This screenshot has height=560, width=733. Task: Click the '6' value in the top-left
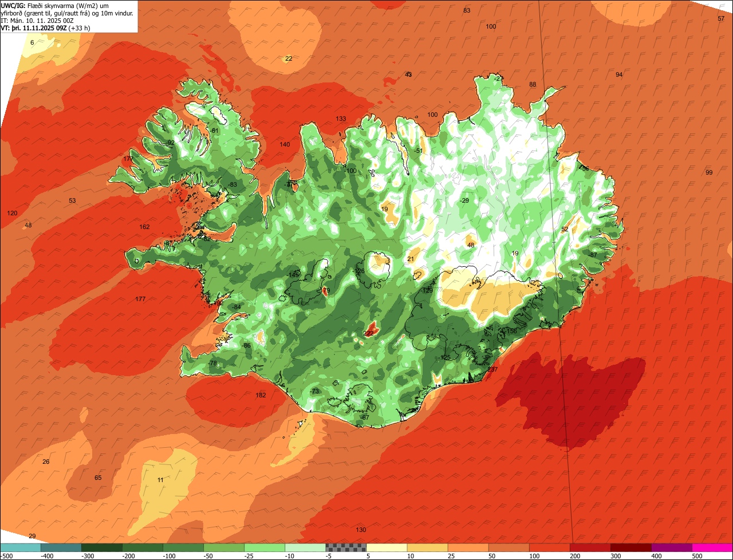(x=32, y=42)
